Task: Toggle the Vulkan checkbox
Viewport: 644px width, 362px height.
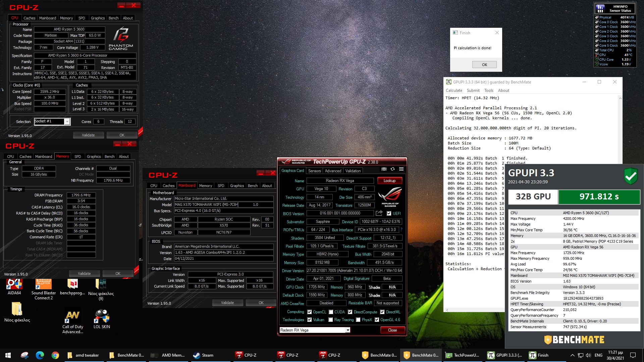Action: click(309, 320)
